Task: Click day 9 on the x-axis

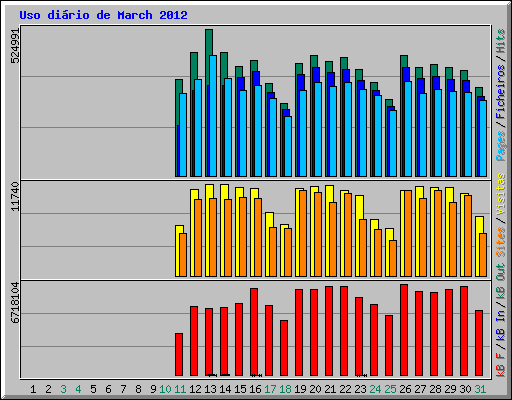Action: pyautogui.click(x=153, y=389)
